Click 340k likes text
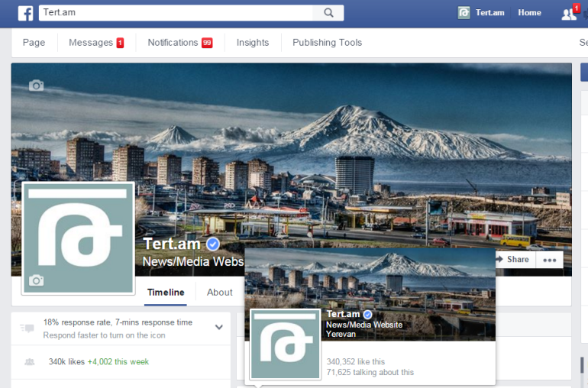The height and width of the screenshot is (388, 588). [66, 362]
